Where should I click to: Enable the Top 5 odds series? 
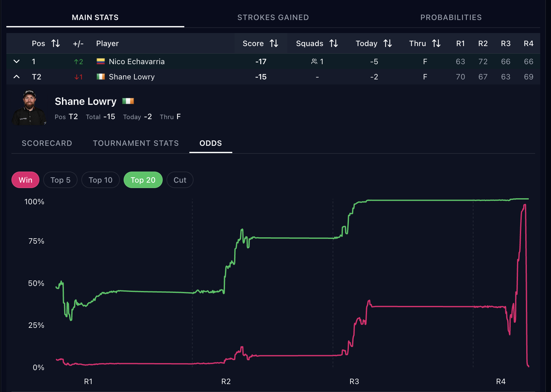[60, 180]
